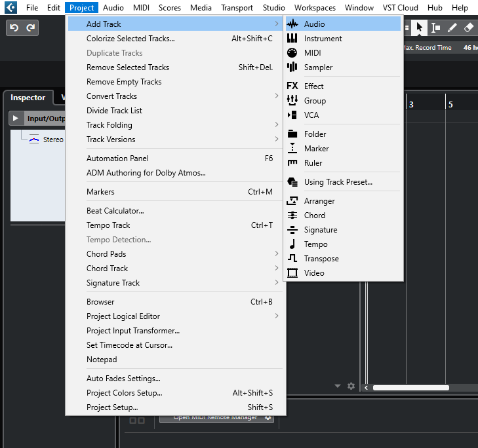478x448 pixels.
Task: Open MIDI Remote Manager gear icon
Action: pos(268,418)
